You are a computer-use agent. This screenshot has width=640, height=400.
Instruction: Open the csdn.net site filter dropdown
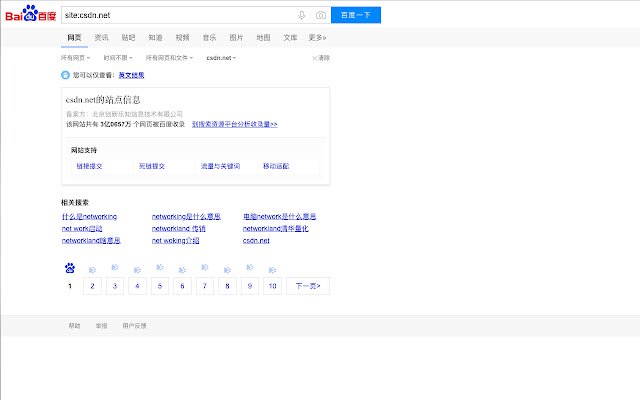click(x=221, y=58)
